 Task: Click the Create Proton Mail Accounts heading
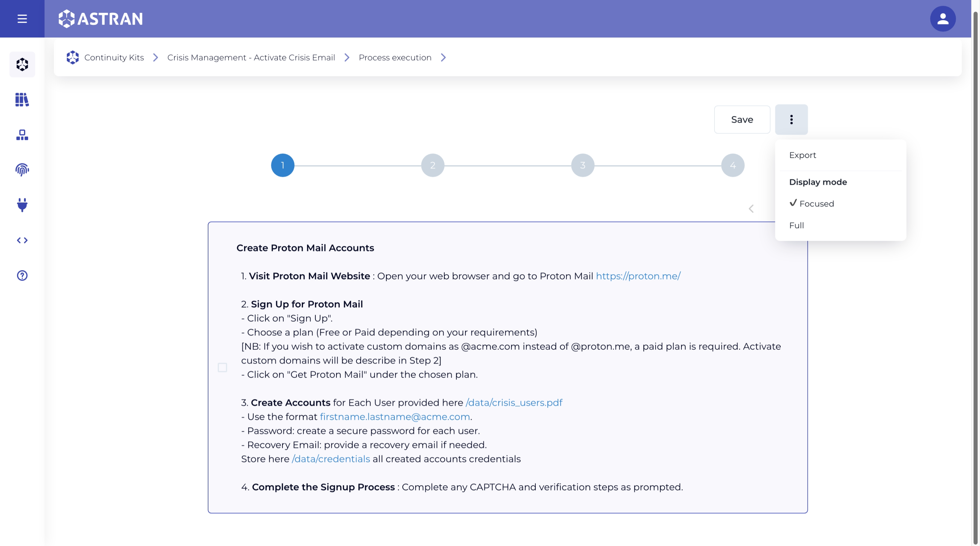[x=305, y=248]
